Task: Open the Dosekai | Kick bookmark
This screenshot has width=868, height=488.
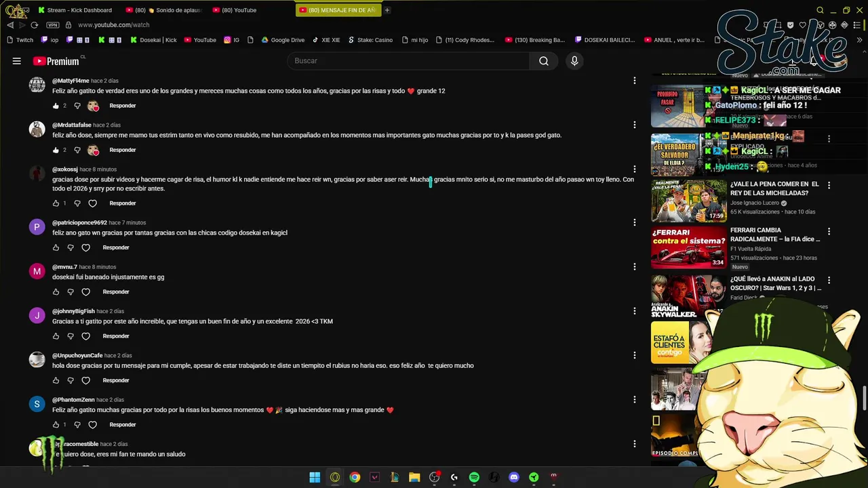Action: tap(153, 40)
